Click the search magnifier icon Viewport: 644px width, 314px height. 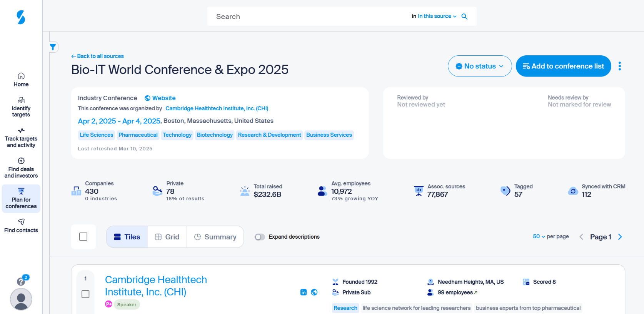pos(464,17)
